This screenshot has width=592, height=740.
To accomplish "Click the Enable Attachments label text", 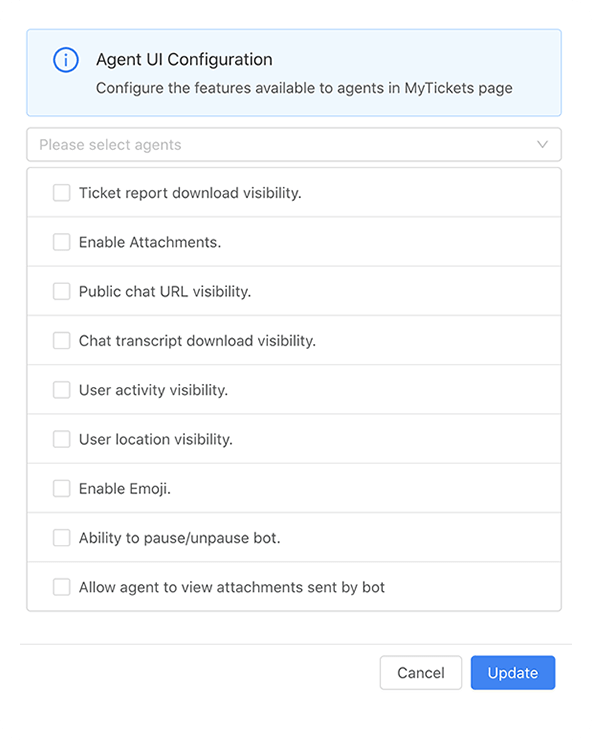I will coord(150,242).
